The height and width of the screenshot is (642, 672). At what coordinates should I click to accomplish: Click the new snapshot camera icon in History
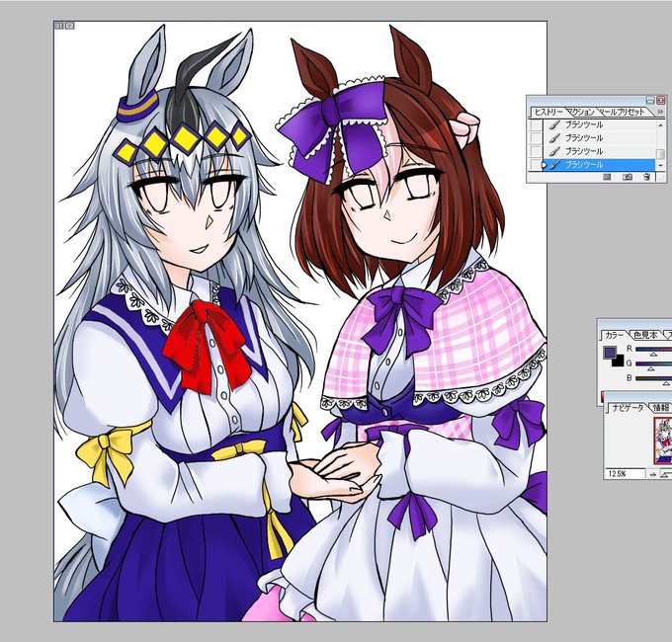pyautogui.click(x=627, y=177)
